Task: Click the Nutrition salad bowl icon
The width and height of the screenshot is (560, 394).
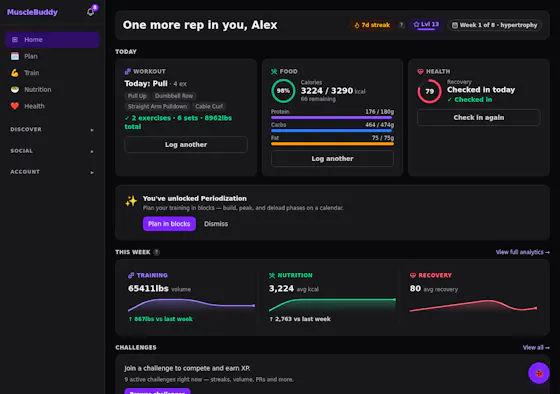Action: point(15,89)
